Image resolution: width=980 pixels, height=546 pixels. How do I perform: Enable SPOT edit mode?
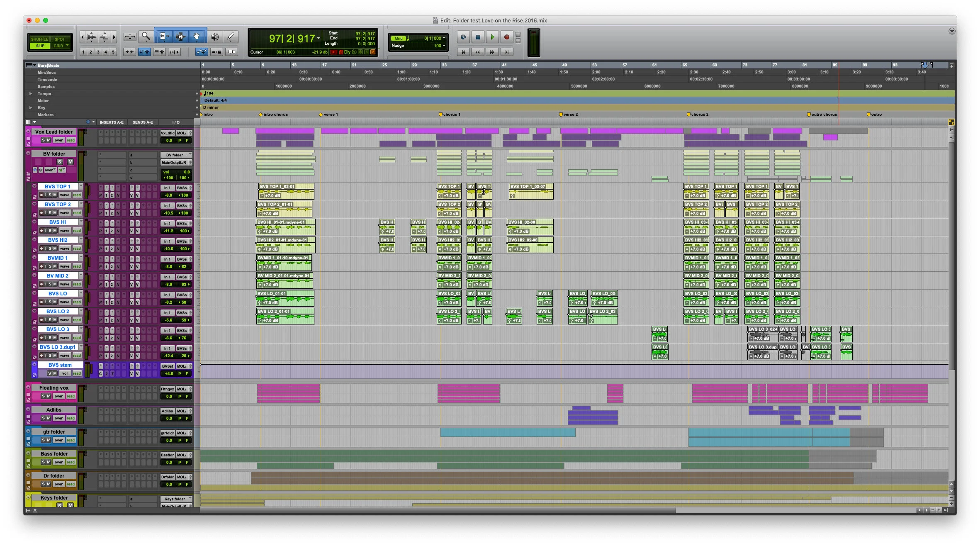pos(60,39)
